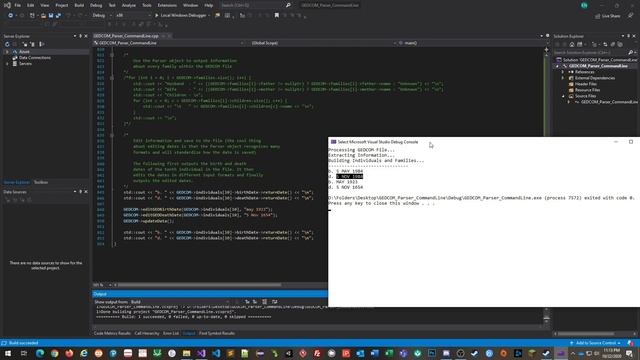Screen dimensions: 640x360
Task: Open the Extensions menu
Action: (167, 5)
